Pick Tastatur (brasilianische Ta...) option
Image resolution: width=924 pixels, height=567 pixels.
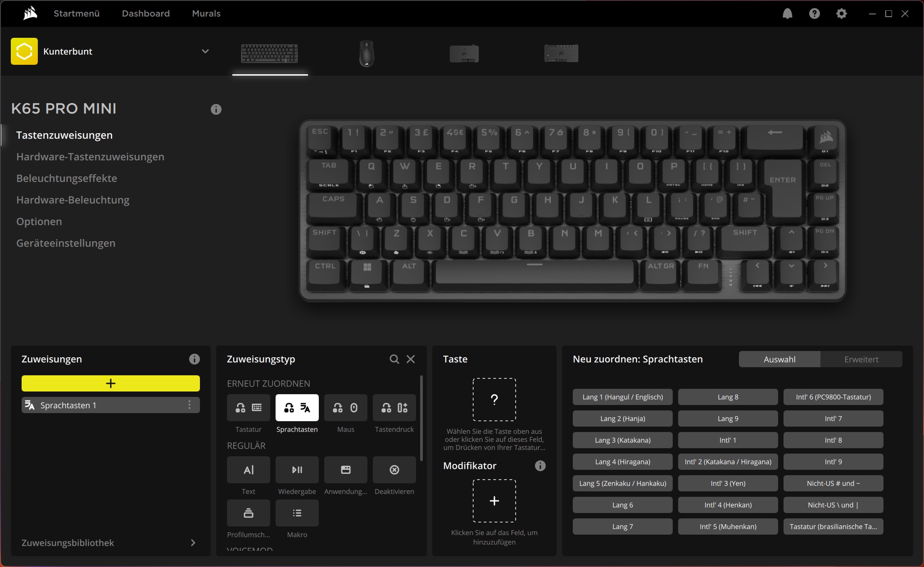tap(833, 526)
